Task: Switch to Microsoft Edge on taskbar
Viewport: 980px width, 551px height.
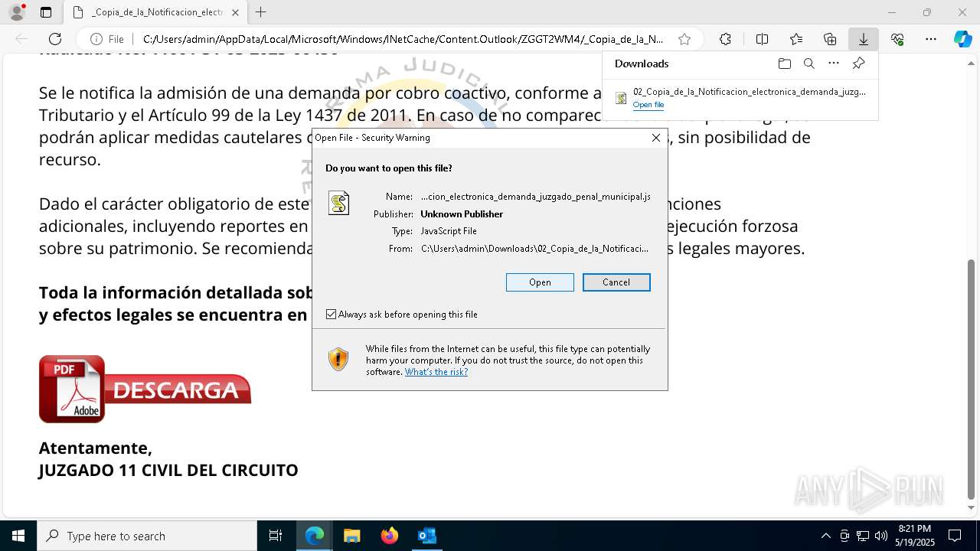Action: (315, 536)
